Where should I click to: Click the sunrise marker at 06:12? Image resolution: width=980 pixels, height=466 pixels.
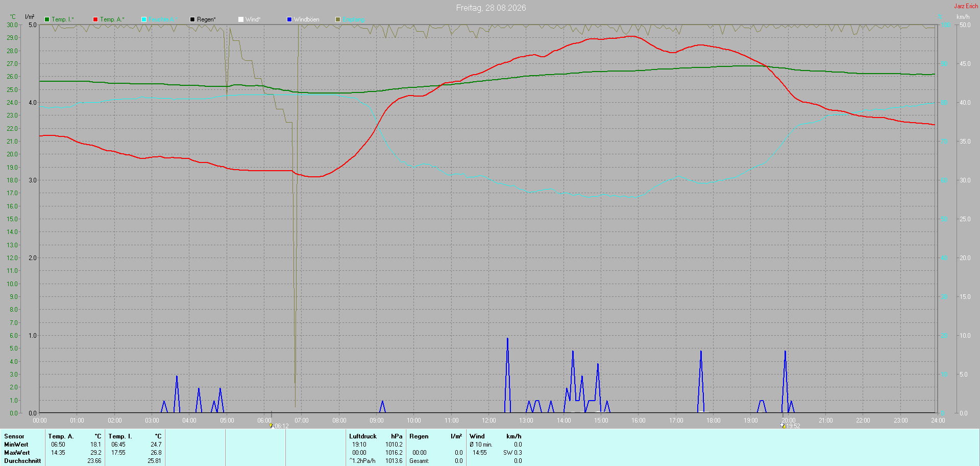[x=271, y=425]
